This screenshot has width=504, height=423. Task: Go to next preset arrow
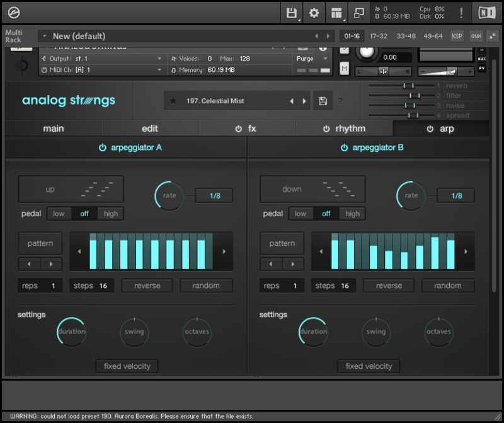pos(304,101)
